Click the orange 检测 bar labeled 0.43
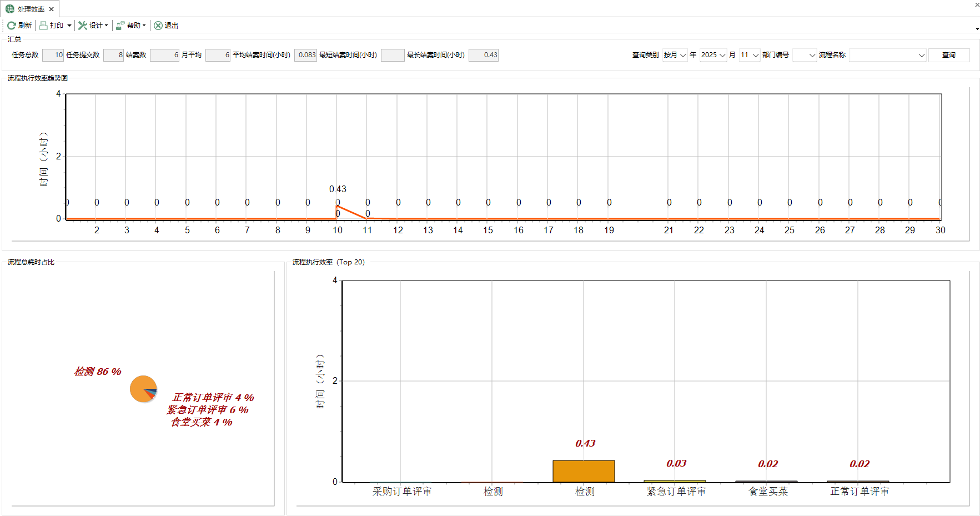 click(x=584, y=471)
